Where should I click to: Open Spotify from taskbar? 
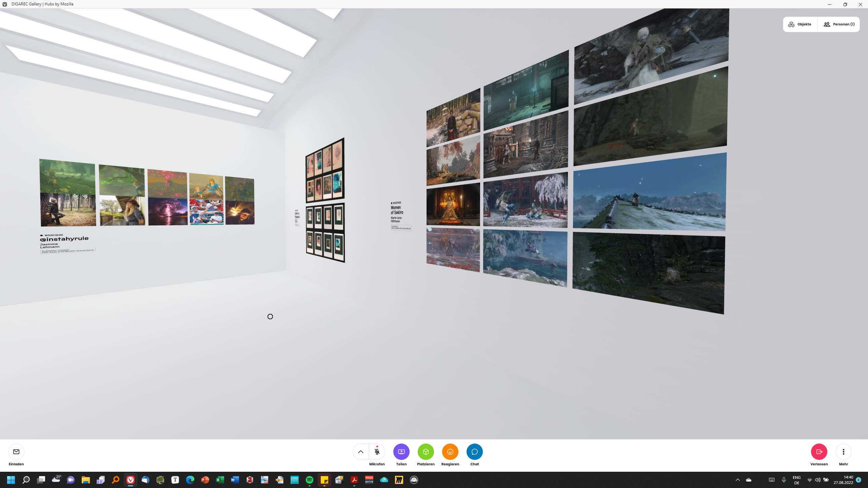click(310, 480)
